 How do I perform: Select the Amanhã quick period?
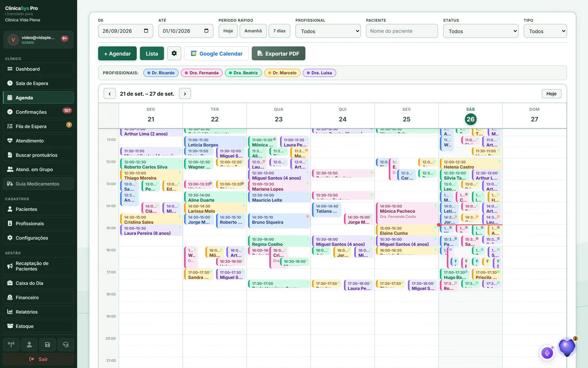tap(253, 31)
